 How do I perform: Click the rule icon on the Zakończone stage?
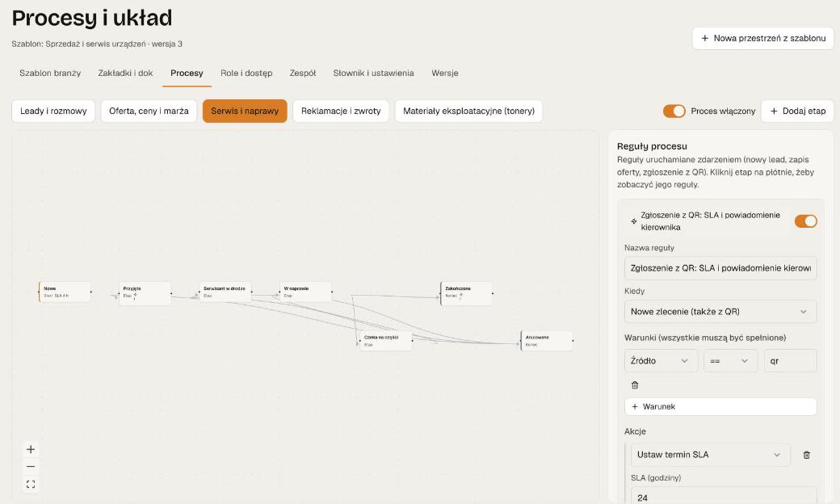coord(460,295)
